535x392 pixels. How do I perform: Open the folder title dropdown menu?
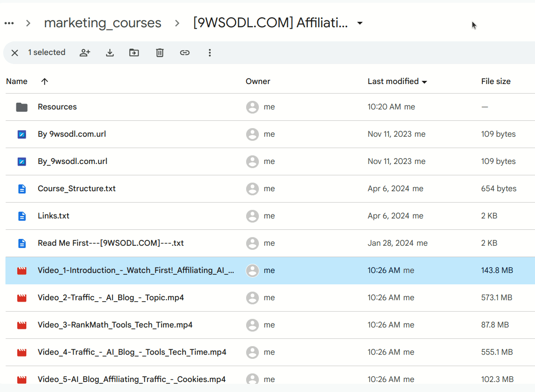[x=359, y=23]
